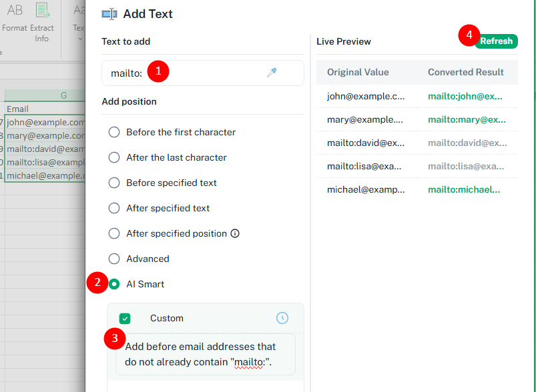Click preview original value mary@example....
This screenshot has height=392, width=536.
point(365,119)
